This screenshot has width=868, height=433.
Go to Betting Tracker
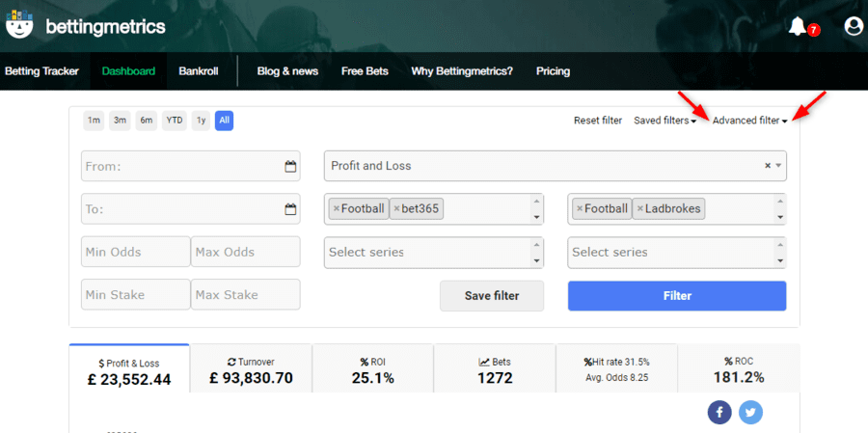tap(41, 71)
